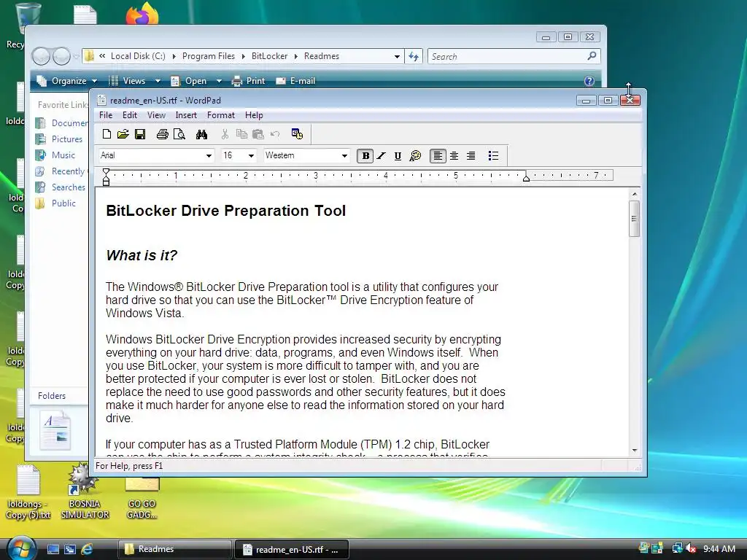This screenshot has height=560, width=747.
Task: Open the font Color palette icon
Action: click(x=415, y=156)
